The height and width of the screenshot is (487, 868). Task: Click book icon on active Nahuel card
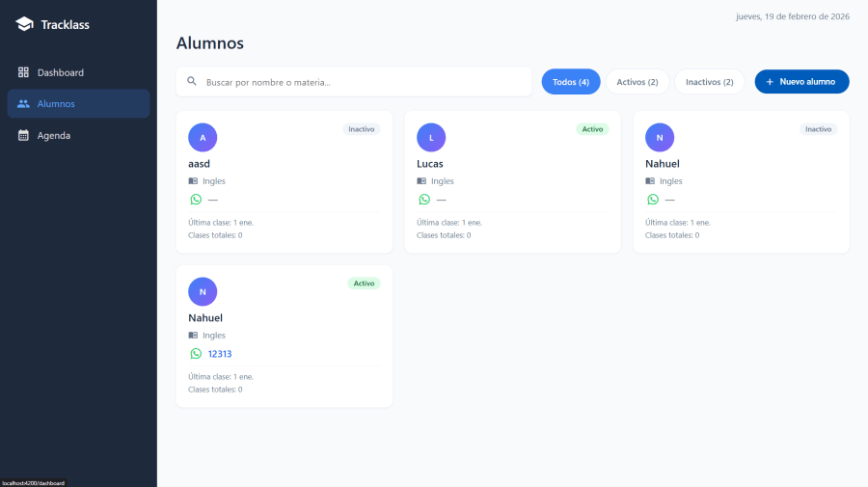coord(193,336)
